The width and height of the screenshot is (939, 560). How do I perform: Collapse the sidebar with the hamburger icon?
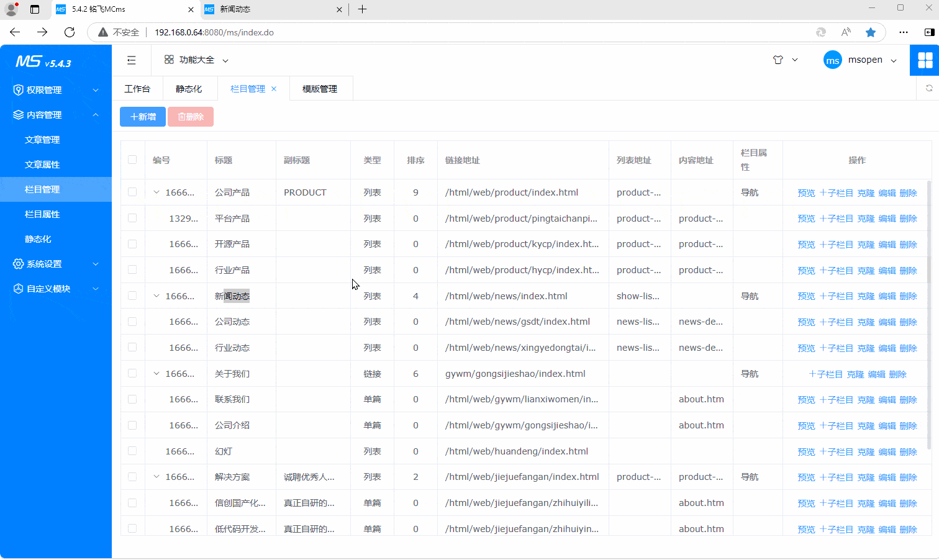(131, 60)
